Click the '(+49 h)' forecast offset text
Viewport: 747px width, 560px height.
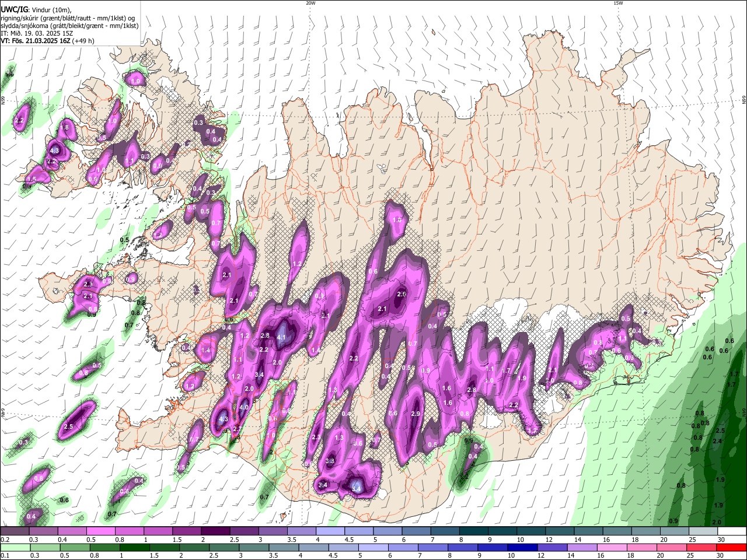[83, 41]
